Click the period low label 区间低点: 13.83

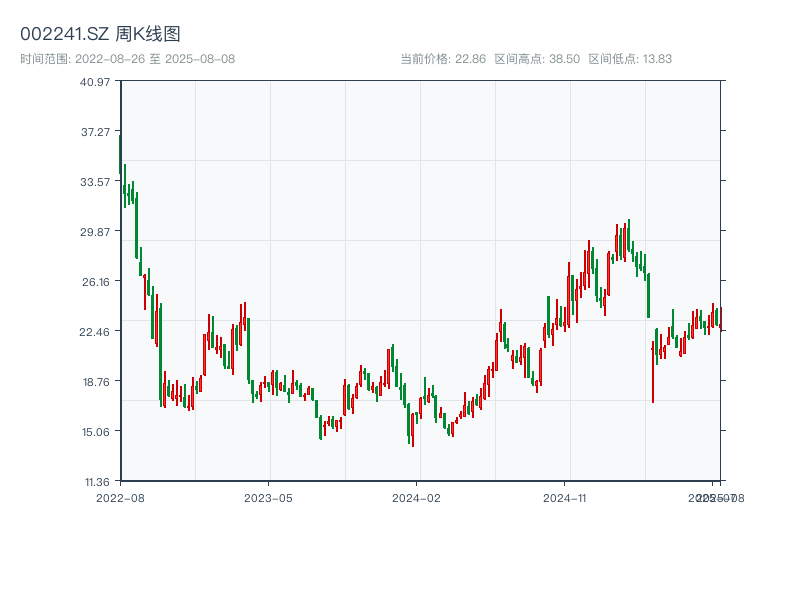pos(630,59)
